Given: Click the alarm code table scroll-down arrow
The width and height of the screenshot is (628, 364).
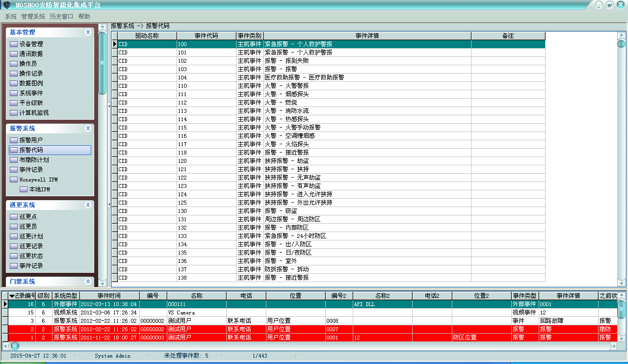Looking at the screenshot, I should pos(621,283).
